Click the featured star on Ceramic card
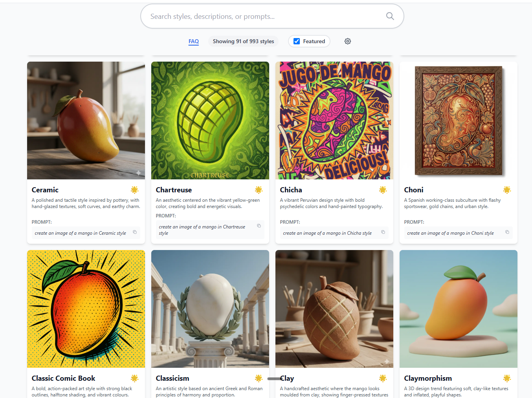 pyautogui.click(x=134, y=190)
